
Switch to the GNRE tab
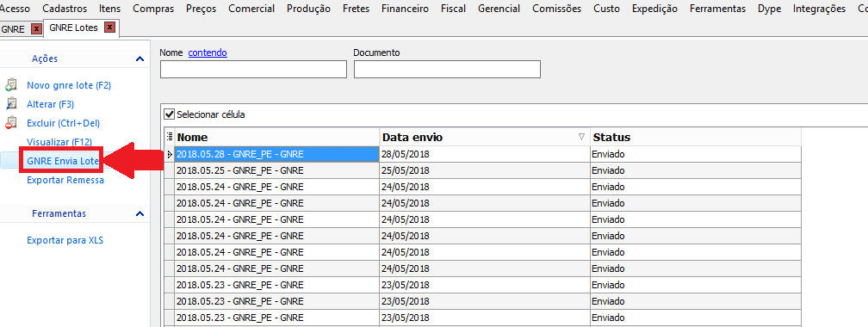pyautogui.click(x=13, y=29)
